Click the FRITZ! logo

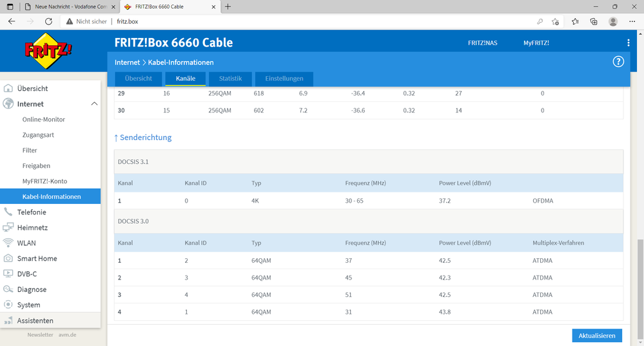pyautogui.click(x=48, y=50)
